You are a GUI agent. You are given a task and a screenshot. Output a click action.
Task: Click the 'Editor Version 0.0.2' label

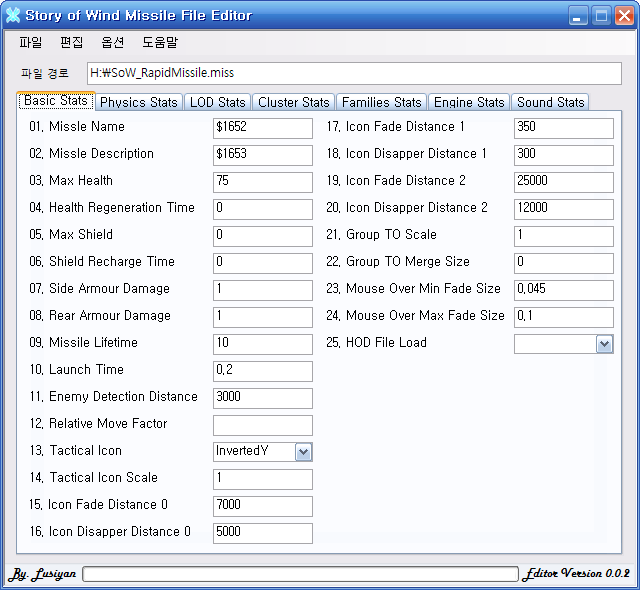577,573
